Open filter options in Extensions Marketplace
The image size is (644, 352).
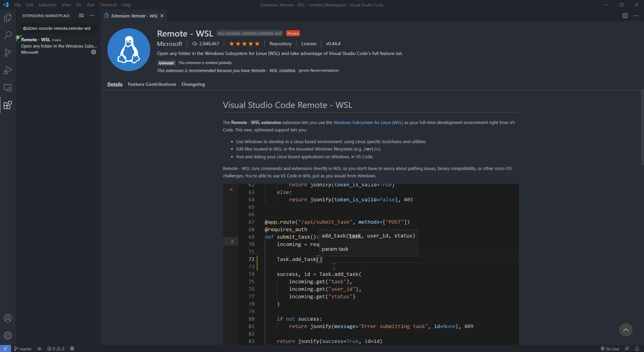click(81, 15)
